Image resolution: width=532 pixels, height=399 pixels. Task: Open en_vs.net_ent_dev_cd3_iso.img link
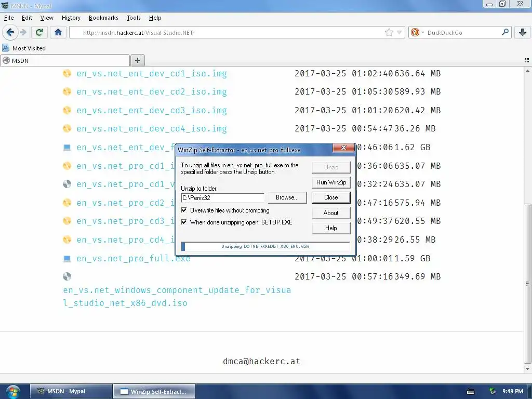point(152,111)
